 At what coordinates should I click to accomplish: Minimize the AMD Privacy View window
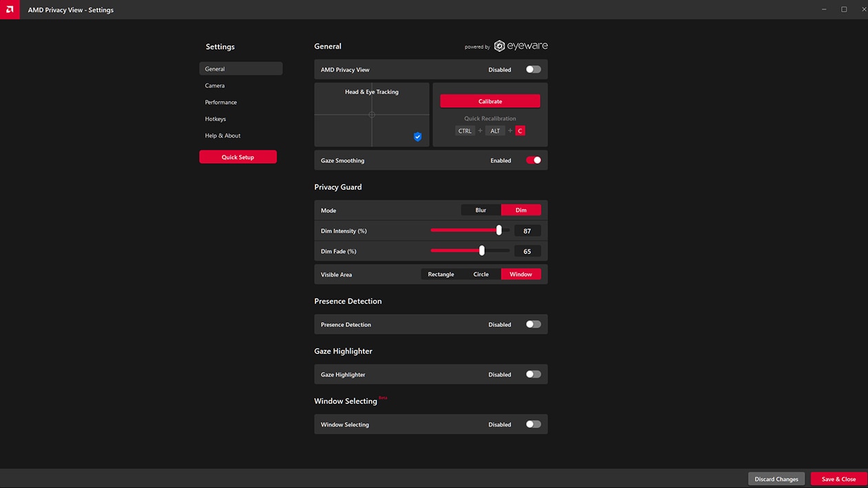[x=825, y=10]
